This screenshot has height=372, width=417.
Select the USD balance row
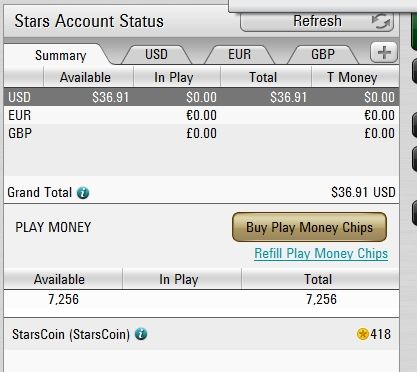201,97
